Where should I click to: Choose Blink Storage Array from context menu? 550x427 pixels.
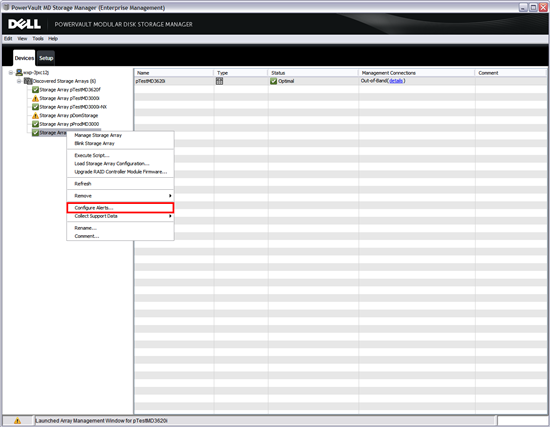(120, 144)
